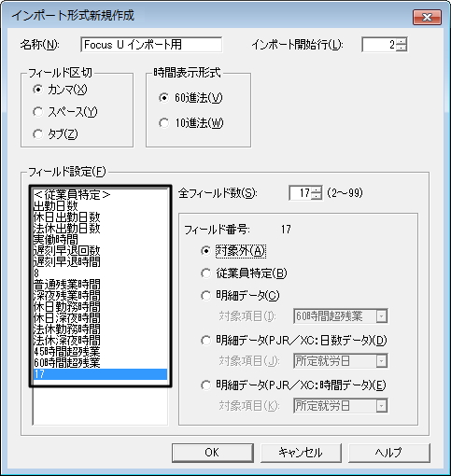This screenshot has height=476, width=451.
Task: Select 実働時間 in the field list
Action: click(100, 239)
